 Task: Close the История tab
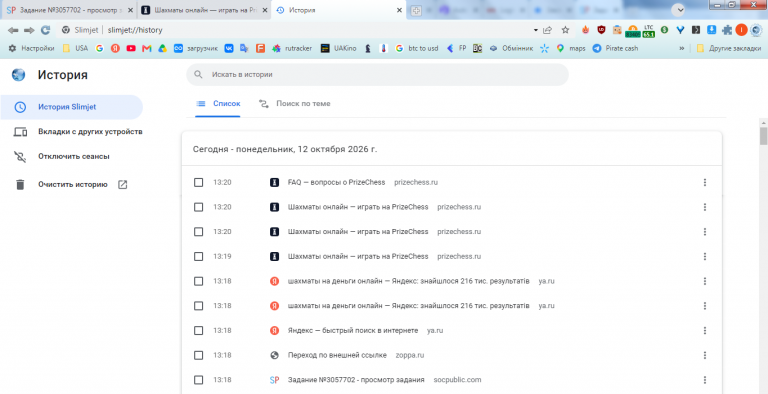pos(399,10)
